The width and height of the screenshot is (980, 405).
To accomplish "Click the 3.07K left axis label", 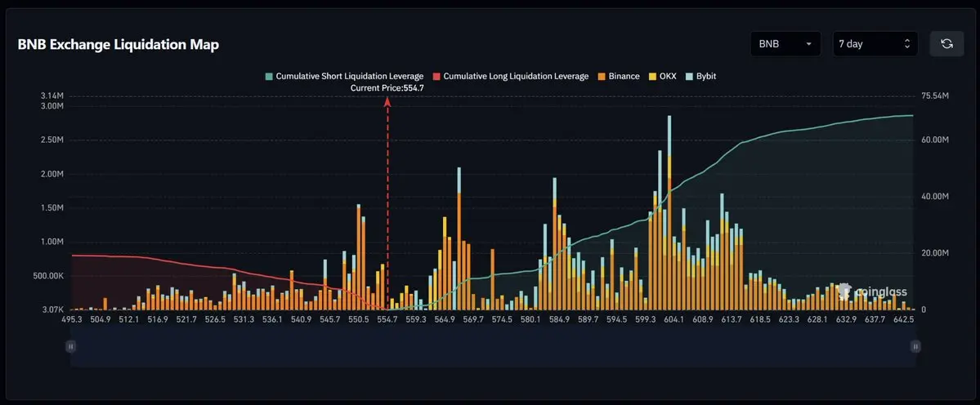I will [51, 309].
